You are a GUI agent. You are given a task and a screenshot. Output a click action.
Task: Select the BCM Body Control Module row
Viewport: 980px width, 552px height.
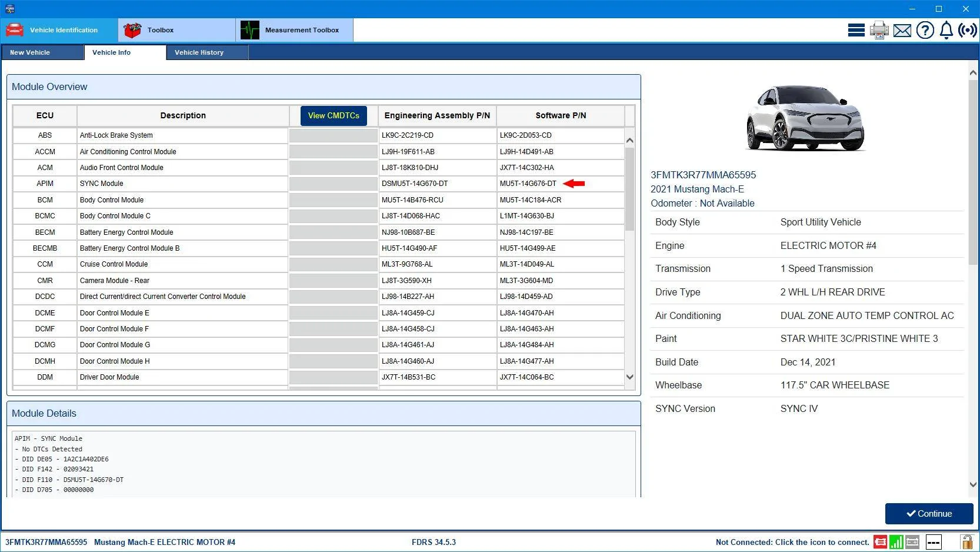(318, 200)
